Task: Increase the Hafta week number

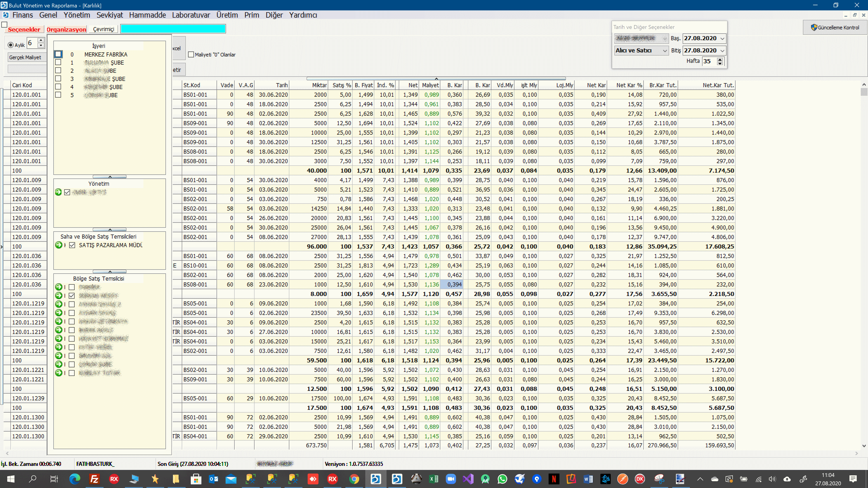Action: click(720, 59)
